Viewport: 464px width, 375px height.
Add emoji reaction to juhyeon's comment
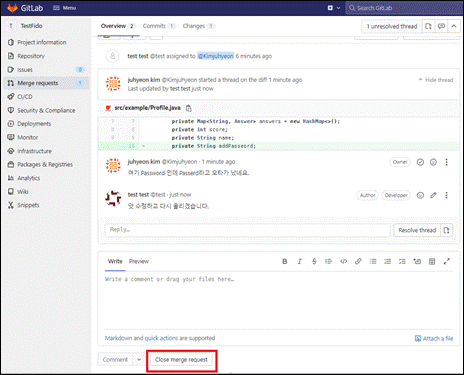433,162
